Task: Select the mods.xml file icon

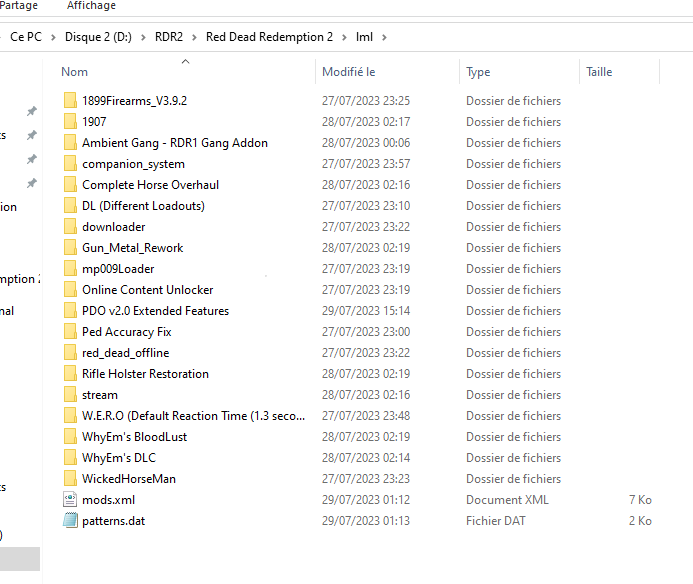Action: point(70,499)
